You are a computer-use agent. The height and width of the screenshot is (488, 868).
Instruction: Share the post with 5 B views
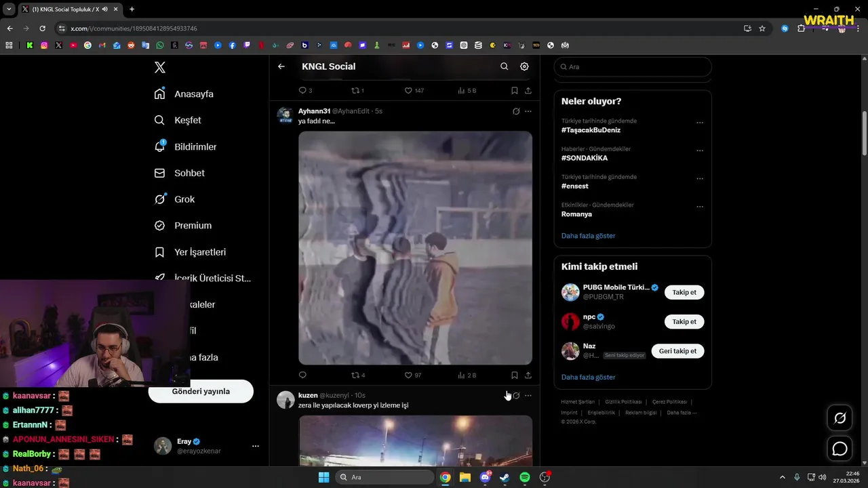tap(528, 90)
